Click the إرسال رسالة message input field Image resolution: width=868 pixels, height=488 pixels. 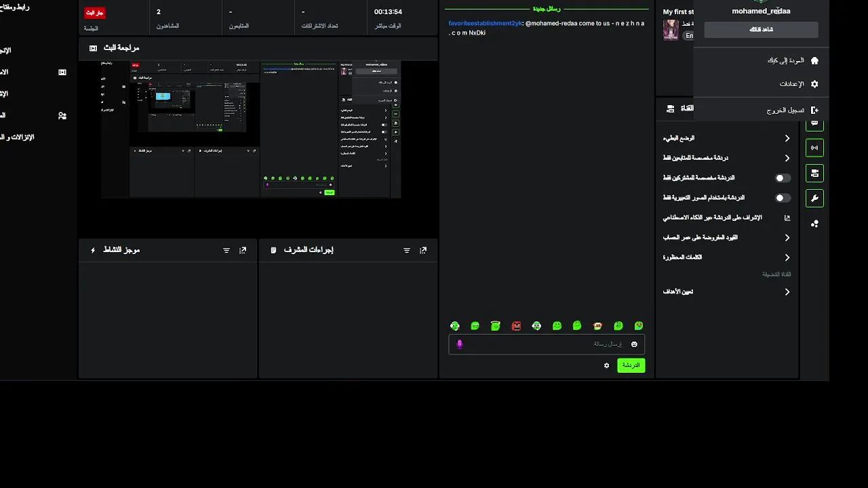pos(547,344)
